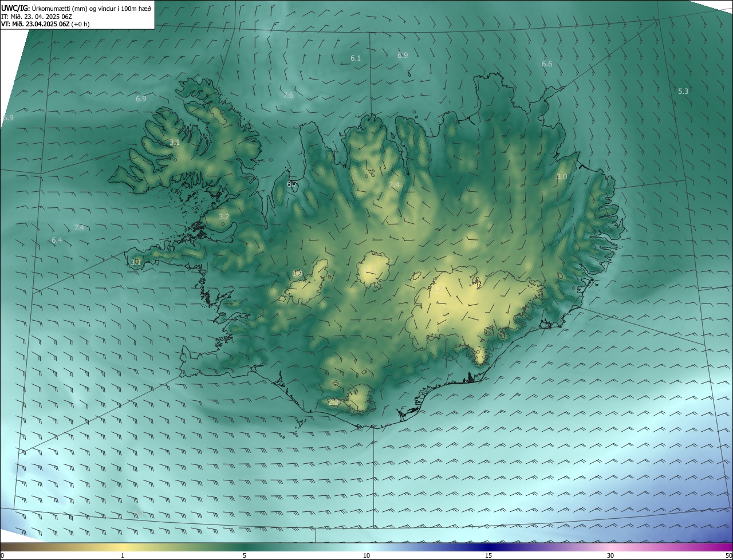The image size is (733, 560).
Task: Click the 3.2 value label on the map
Action: [224, 217]
